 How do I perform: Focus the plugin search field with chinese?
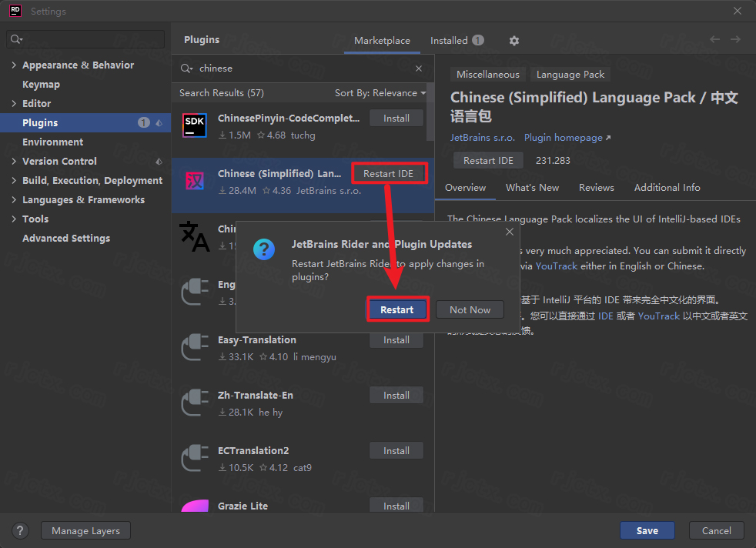point(303,68)
